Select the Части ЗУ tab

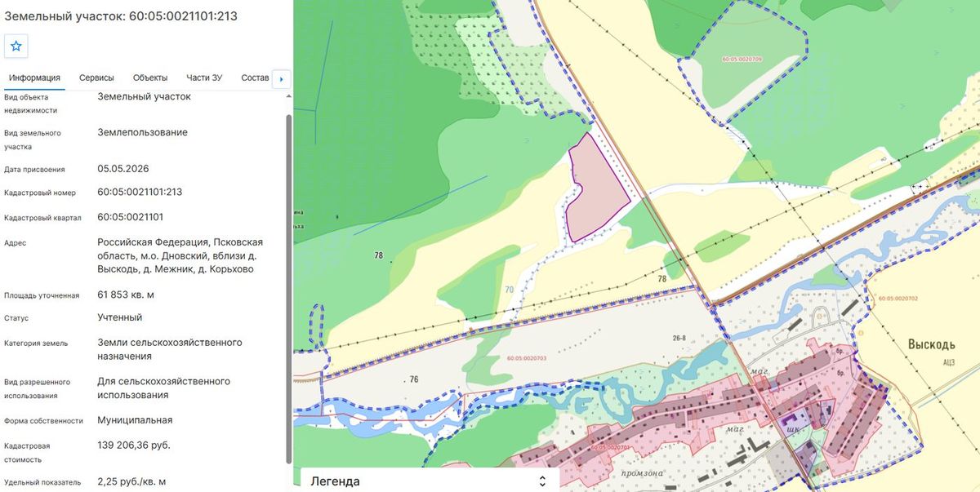point(204,78)
